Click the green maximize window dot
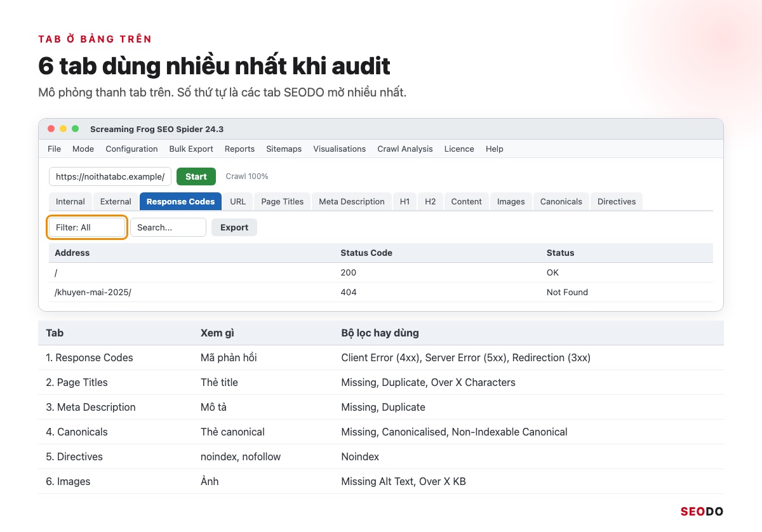The image size is (762, 532). 76,129
